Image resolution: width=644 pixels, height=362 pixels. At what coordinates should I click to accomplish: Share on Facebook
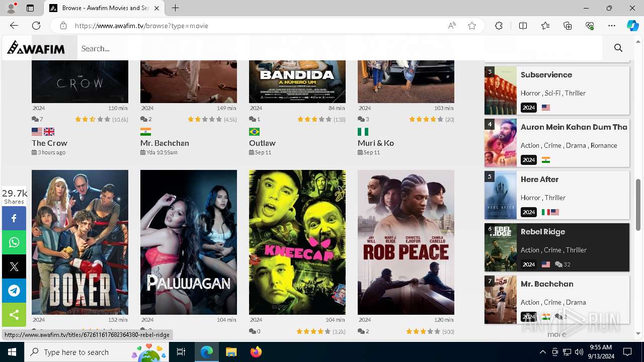tap(14, 218)
